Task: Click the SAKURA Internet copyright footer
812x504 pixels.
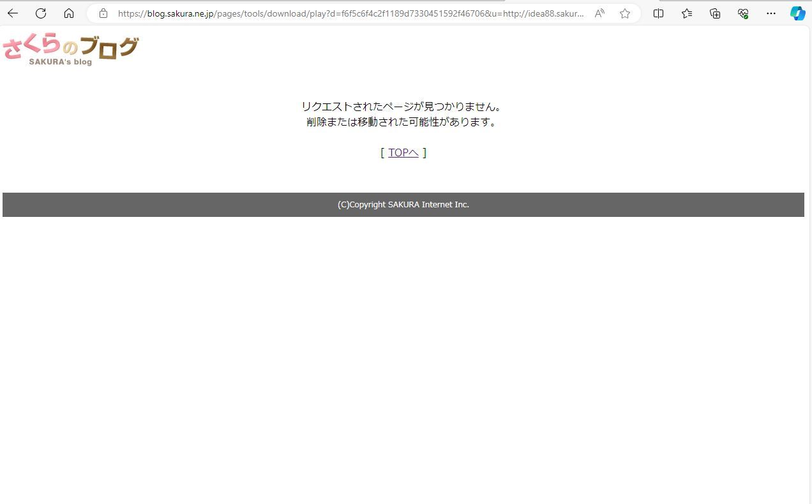Action: click(403, 205)
